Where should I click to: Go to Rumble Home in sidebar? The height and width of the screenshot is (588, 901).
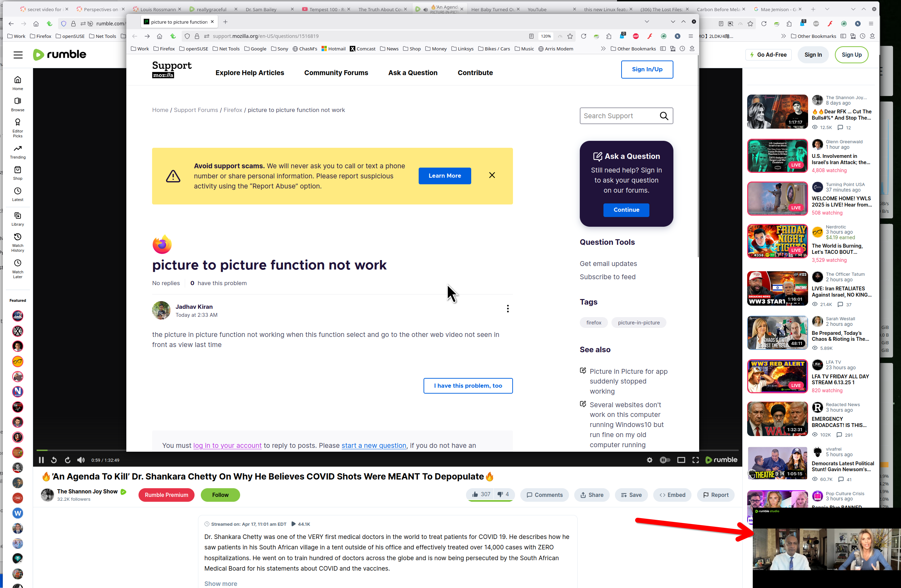pos(18,83)
